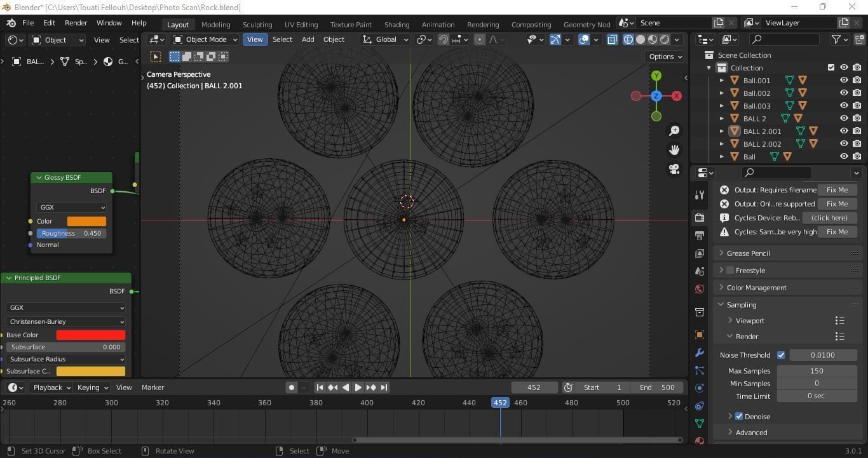
Task: Adjust the Roughness 0.450 slider
Action: coord(71,233)
